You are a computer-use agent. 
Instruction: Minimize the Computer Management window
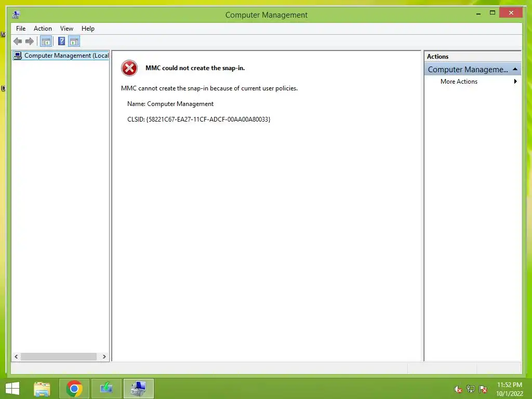(x=478, y=13)
